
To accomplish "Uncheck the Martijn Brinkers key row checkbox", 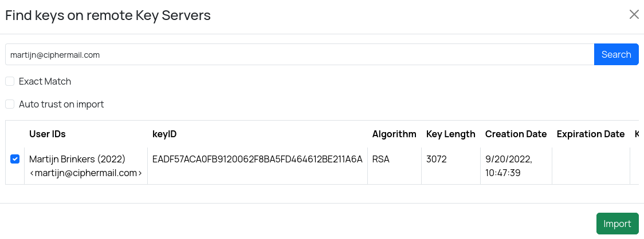I will pos(15,160).
